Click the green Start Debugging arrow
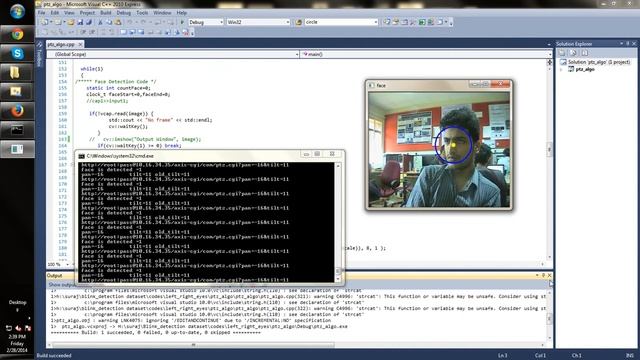 click(x=182, y=22)
